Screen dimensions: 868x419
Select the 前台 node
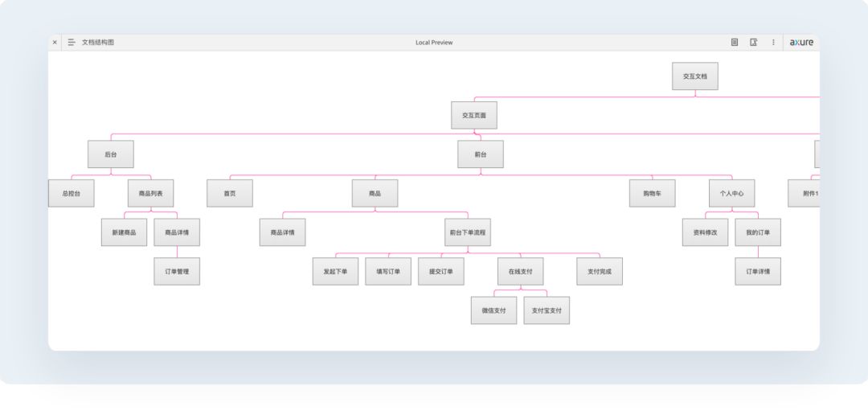coord(481,154)
